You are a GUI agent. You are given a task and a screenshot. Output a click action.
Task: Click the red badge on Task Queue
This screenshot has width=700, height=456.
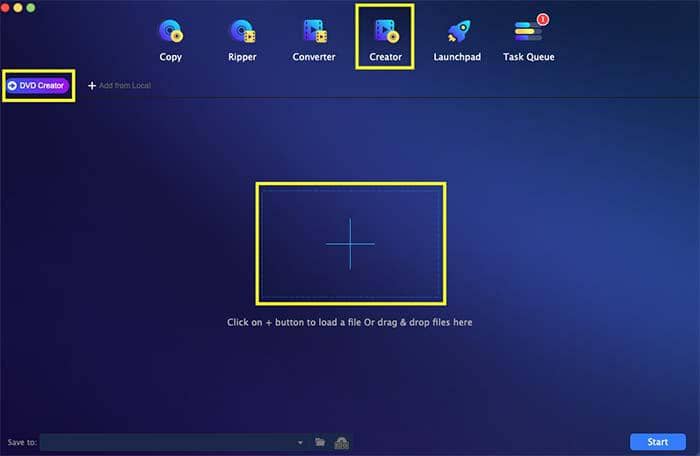click(x=542, y=20)
